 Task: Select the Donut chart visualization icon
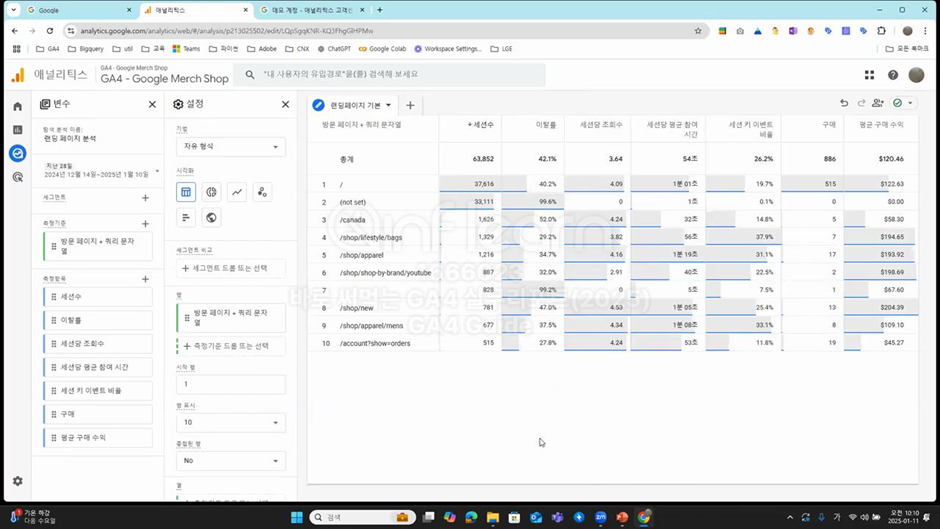[x=211, y=192]
